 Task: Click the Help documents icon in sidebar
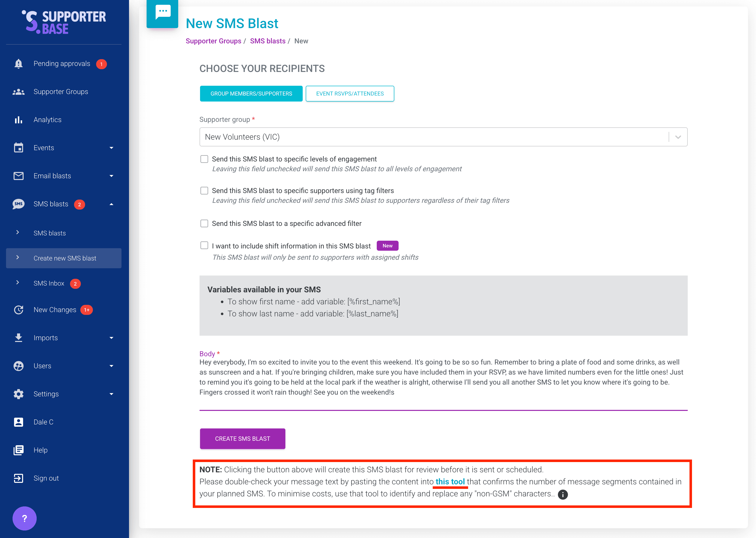click(x=19, y=450)
